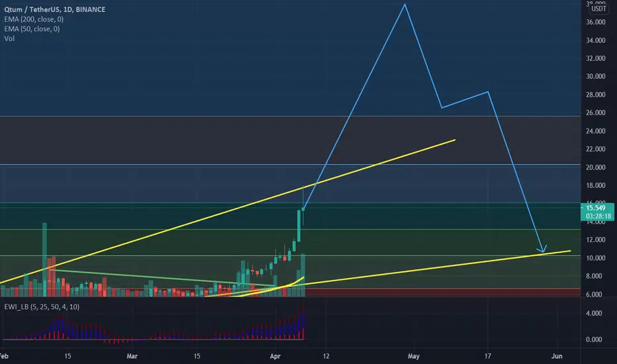Click the 34.000 price scale label
Screen dimensions: 617x364
pos(595,40)
